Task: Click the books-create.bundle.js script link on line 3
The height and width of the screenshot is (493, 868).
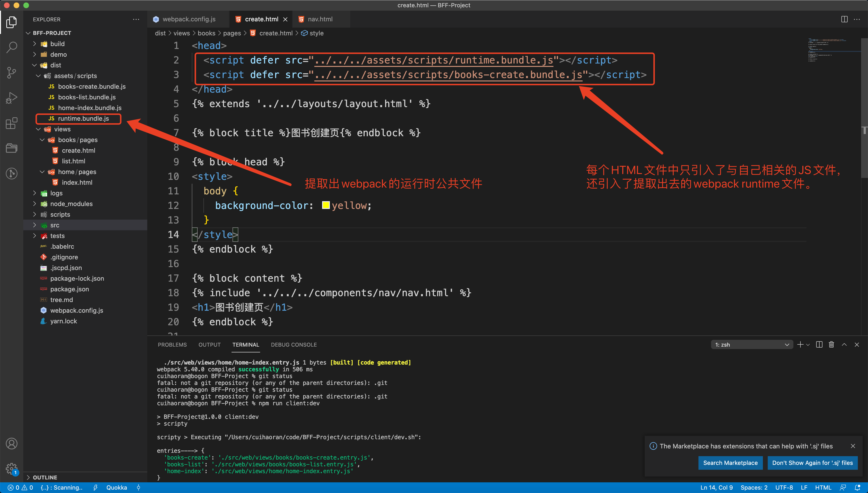Action: pos(449,74)
